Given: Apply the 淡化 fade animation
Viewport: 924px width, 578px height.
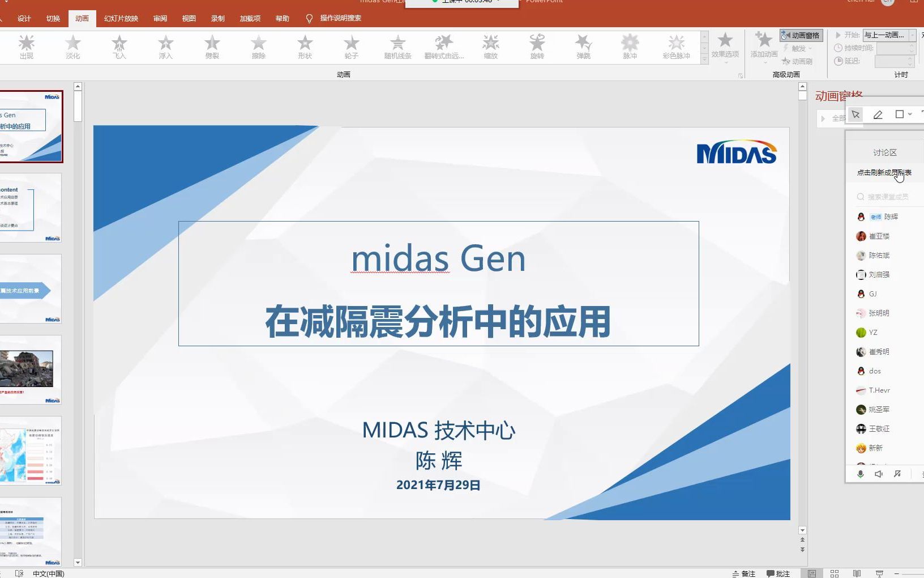Looking at the screenshot, I should click(x=72, y=46).
